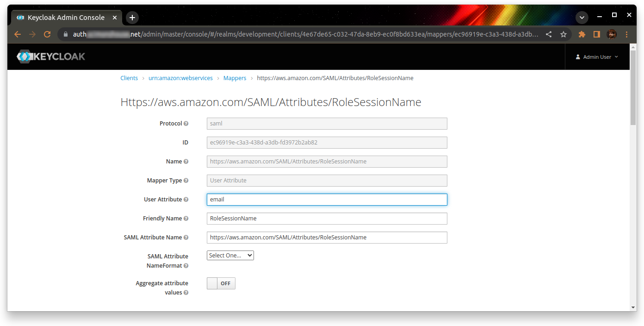Click the read-only ID field

pos(327,143)
